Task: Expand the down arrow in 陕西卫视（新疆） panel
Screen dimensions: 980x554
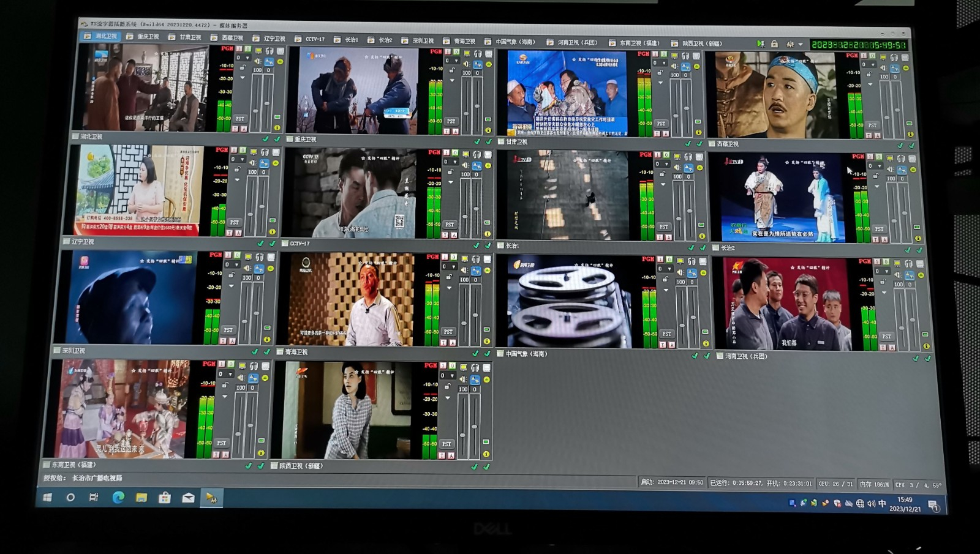Action: coord(448,398)
